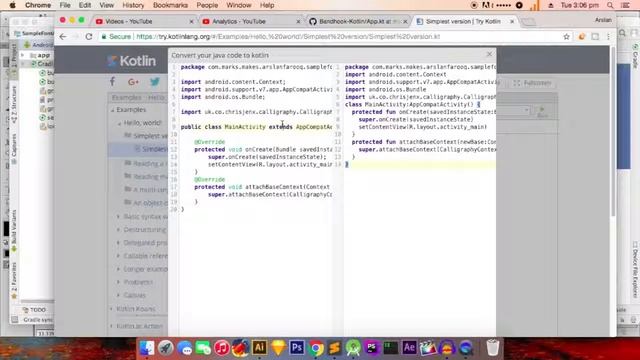Bookmark this page with the star icon
Screen dimensions: 640x360
[567, 37]
